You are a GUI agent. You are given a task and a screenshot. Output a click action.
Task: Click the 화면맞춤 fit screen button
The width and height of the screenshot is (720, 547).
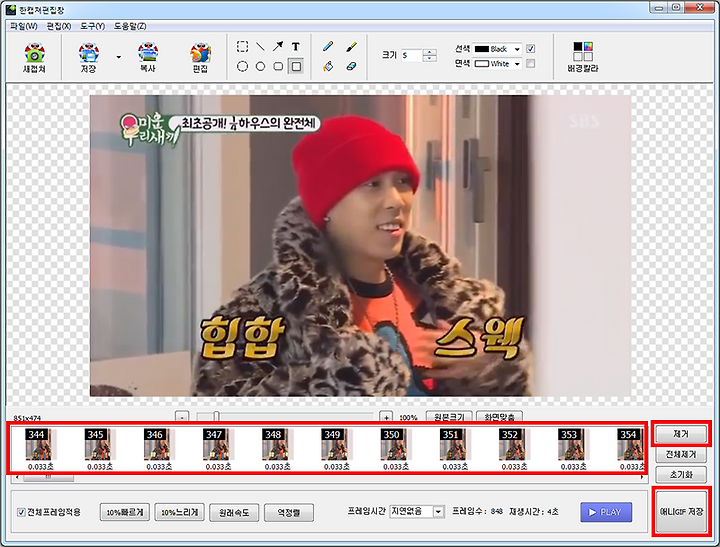pos(499,417)
